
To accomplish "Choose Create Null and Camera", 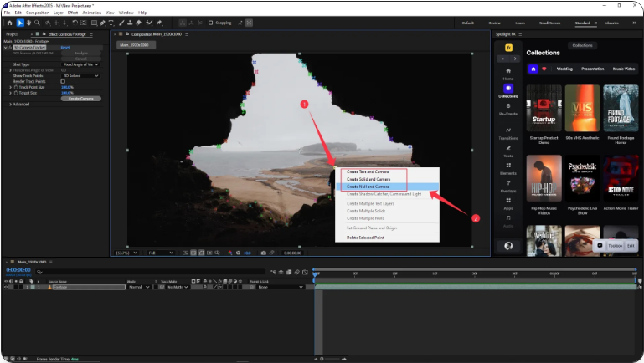I will [367, 187].
